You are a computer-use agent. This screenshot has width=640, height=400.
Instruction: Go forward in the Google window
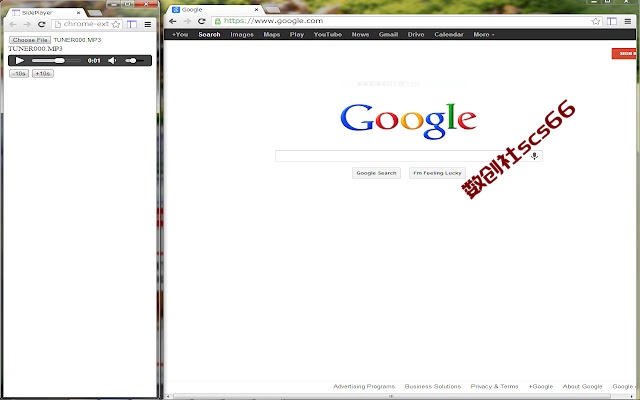point(187,21)
